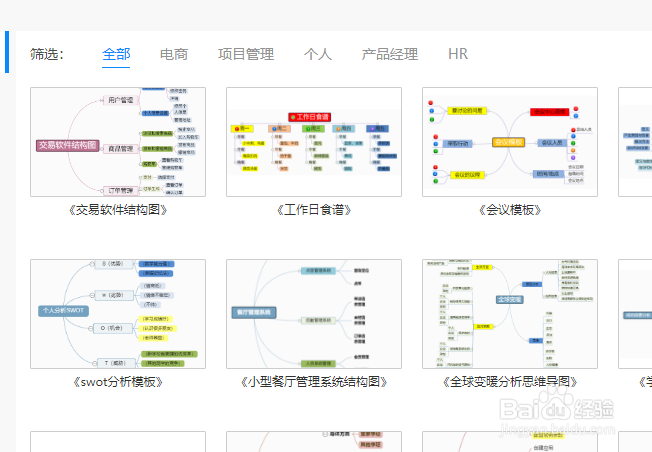Click the 《全球变暖分析思维导图》 title link
Viewport: 652px width, 452px height.
pos(510,382)
